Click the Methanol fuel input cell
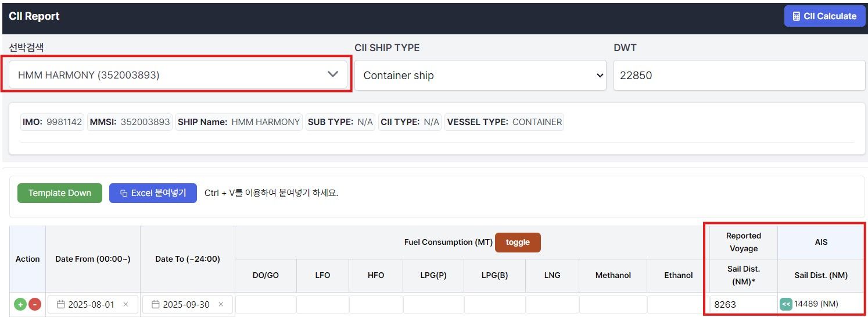868x317 pixels. pyautogui.click(x=613, y=304)
